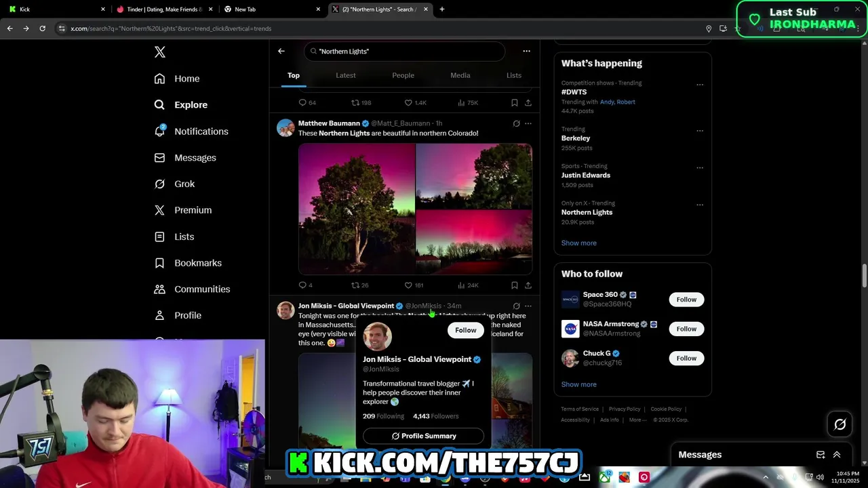868x488 pixels.
Task: Select the Top tab
Action: [294, 75]
